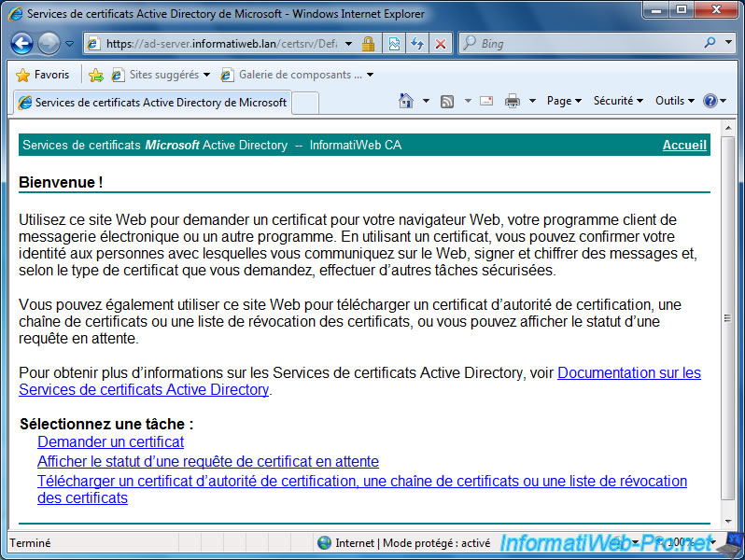
Task: Click the Terminé status text
Action: 30,542
